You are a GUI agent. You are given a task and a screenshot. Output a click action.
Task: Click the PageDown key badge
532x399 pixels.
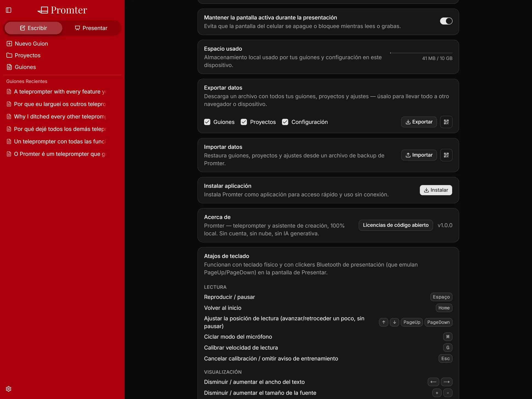pos(438,322)
